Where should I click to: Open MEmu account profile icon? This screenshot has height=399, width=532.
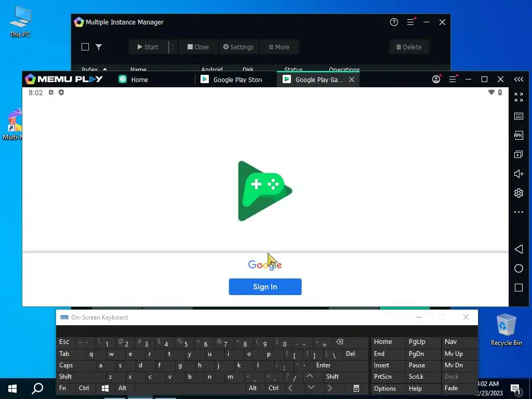(436, 79)
